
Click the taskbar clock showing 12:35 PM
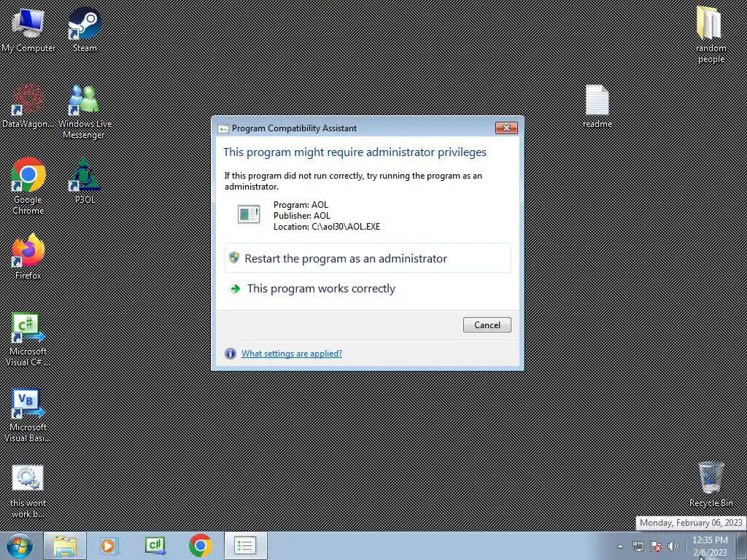tap(710, 546)
